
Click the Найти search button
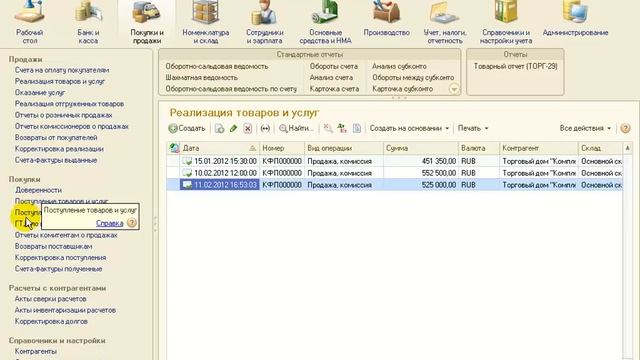pyautogui.click(x=296, y=129)
